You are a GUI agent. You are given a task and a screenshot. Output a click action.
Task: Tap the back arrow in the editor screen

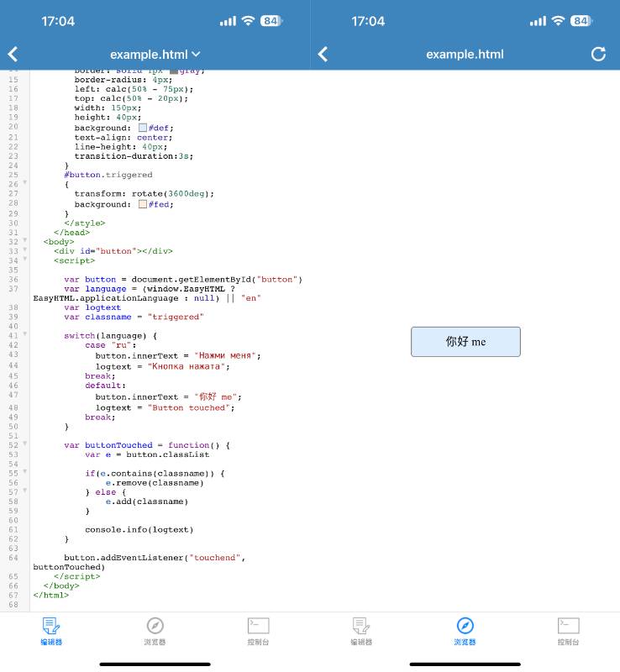13,55
